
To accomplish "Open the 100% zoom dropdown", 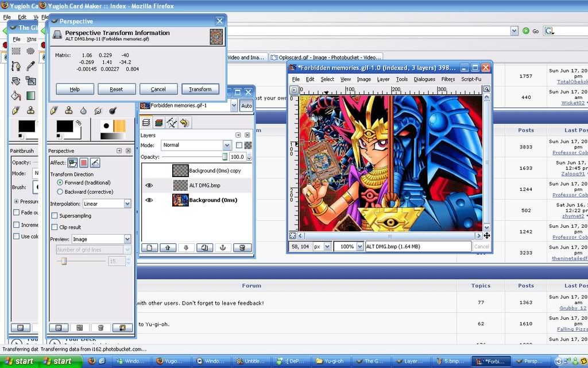I will click(360, 246).
